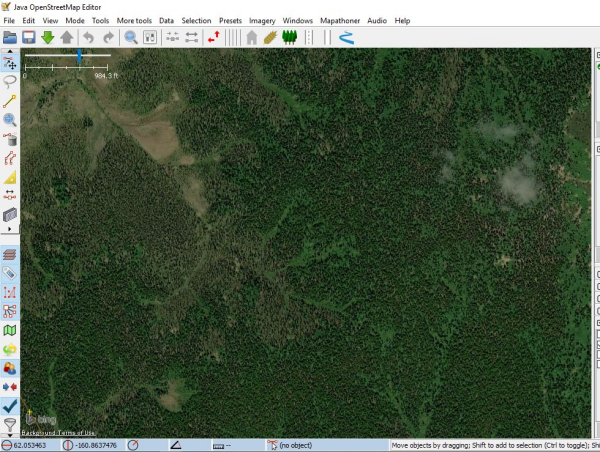Open the Imagery menu

[x=262, y=20]
